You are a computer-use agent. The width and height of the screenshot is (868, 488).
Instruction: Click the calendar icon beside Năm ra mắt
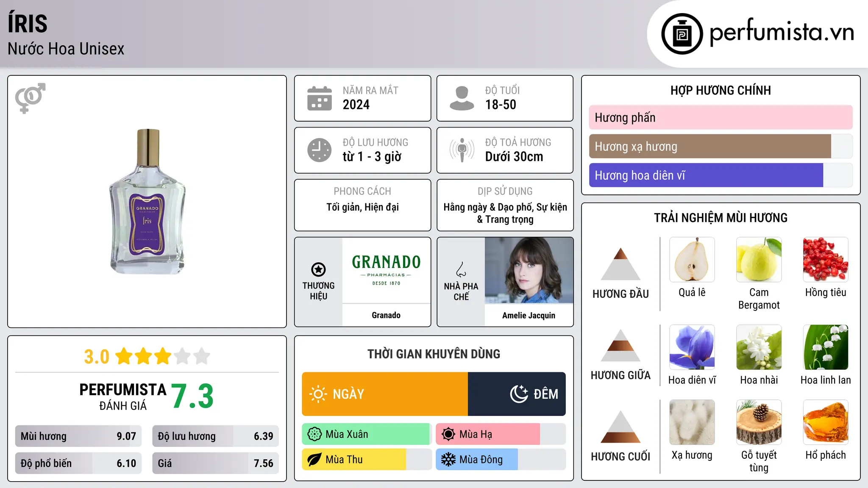point(320,98)
